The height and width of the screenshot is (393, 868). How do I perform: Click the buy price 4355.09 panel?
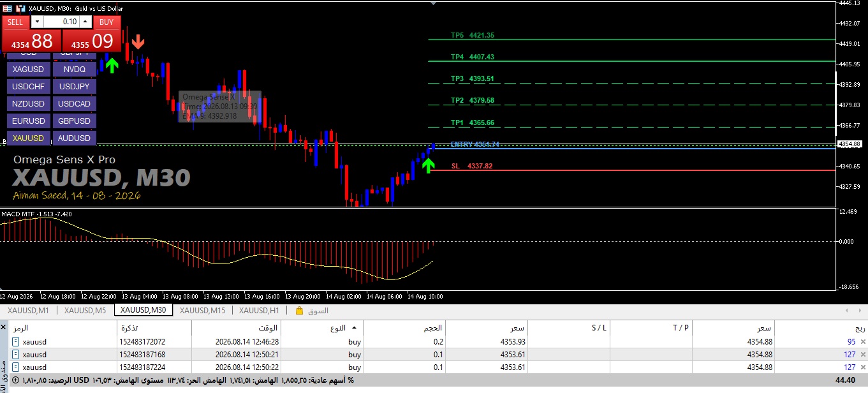coord(91,41)
